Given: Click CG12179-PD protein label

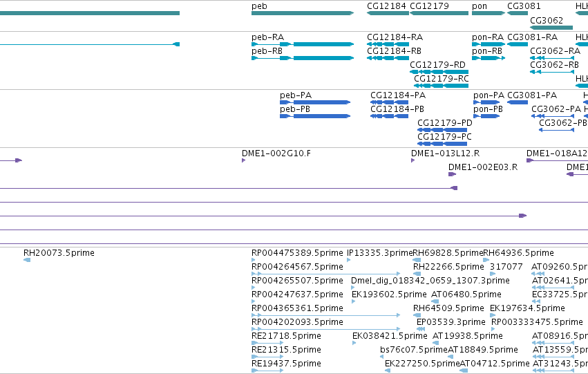Looking at the screenshot, I should pyautogui.click(x=445, y=122).
